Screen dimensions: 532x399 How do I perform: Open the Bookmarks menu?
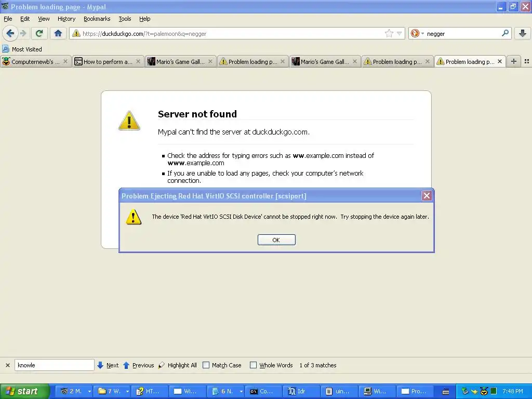coord(97,19)
